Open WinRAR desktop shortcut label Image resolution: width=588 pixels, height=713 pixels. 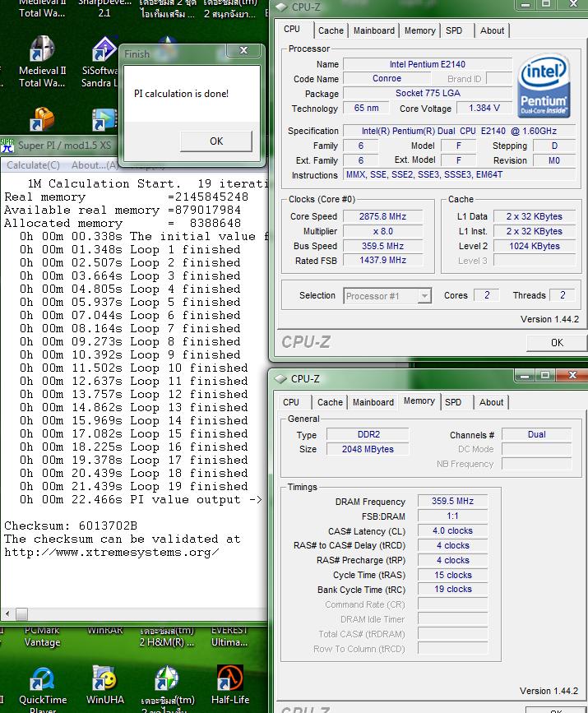pos(105,630)
